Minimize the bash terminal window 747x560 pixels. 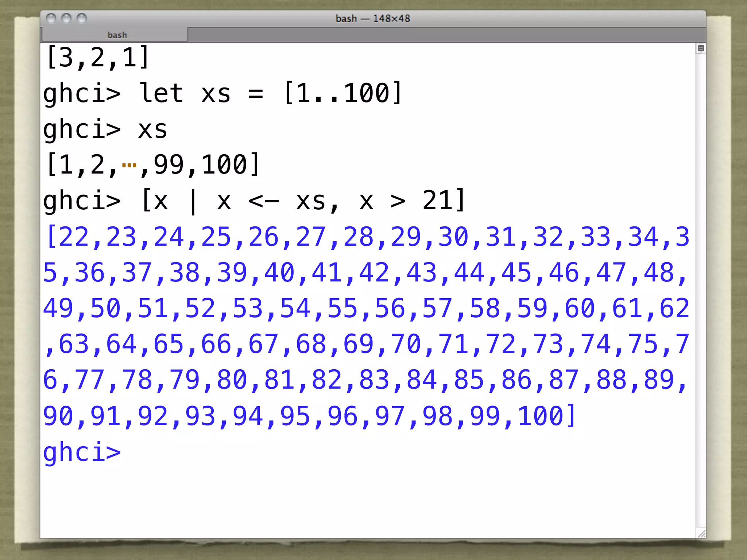click(x=66, y=18)
